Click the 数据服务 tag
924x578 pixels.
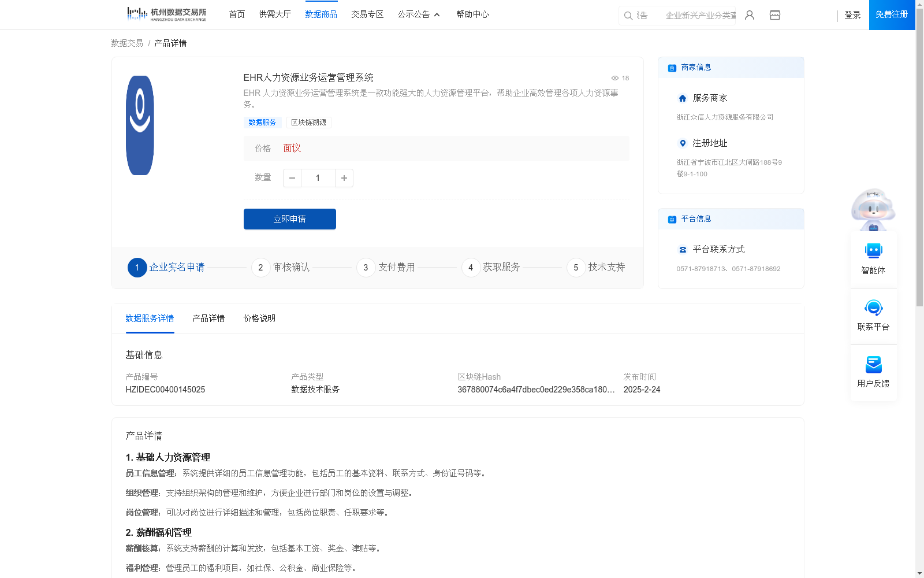click(x=262, y=123)
